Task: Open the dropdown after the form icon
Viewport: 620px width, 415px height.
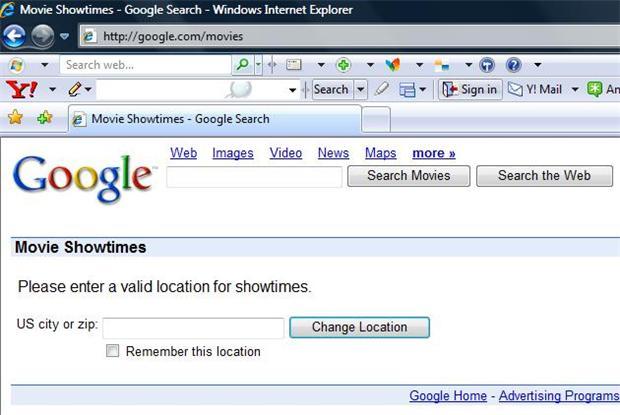Action: click(321, 65)
